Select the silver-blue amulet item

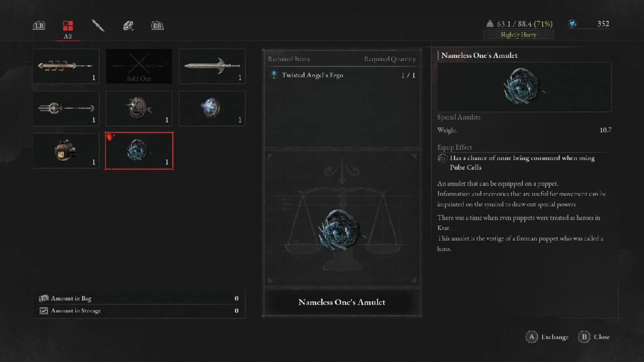[212, 109]
